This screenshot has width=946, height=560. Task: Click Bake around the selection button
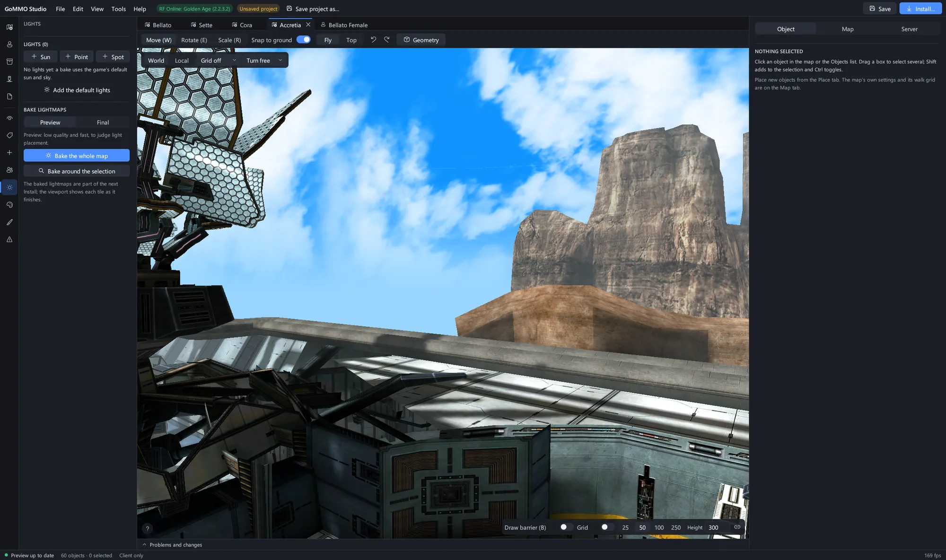point(77,171)
